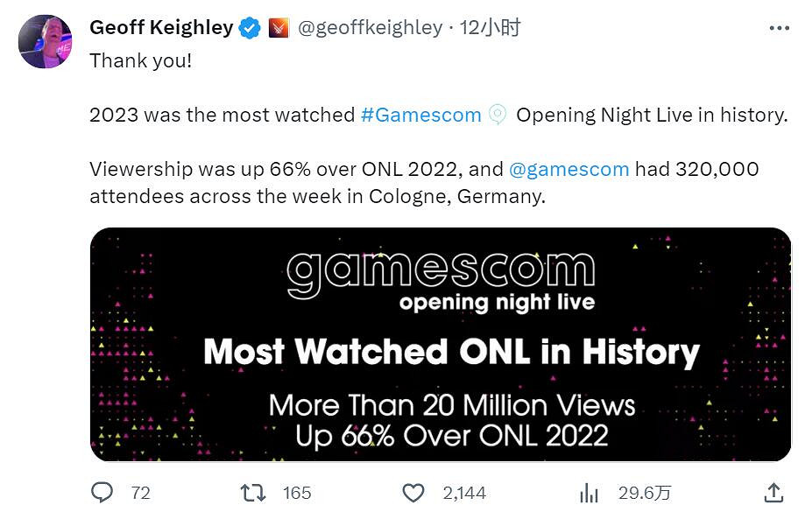Click the emoji icon after the #Gamescom hashtag

point(498,115)
